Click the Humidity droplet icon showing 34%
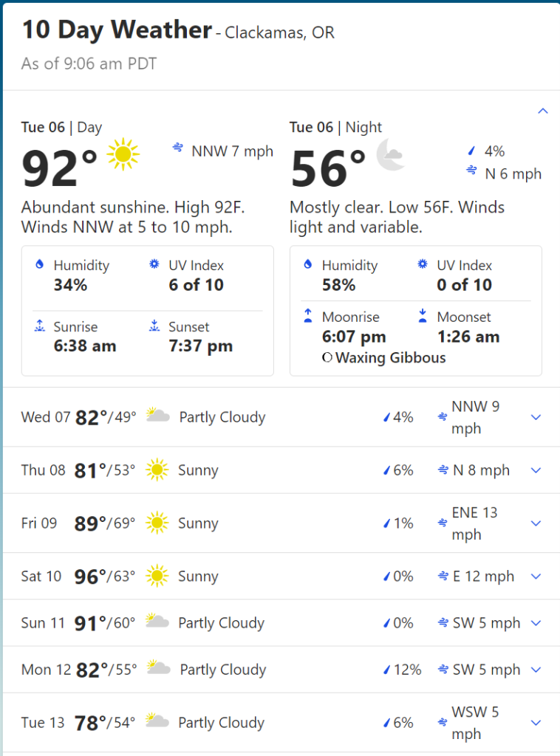This screenshot has width=560, height=756. [40, 265]
